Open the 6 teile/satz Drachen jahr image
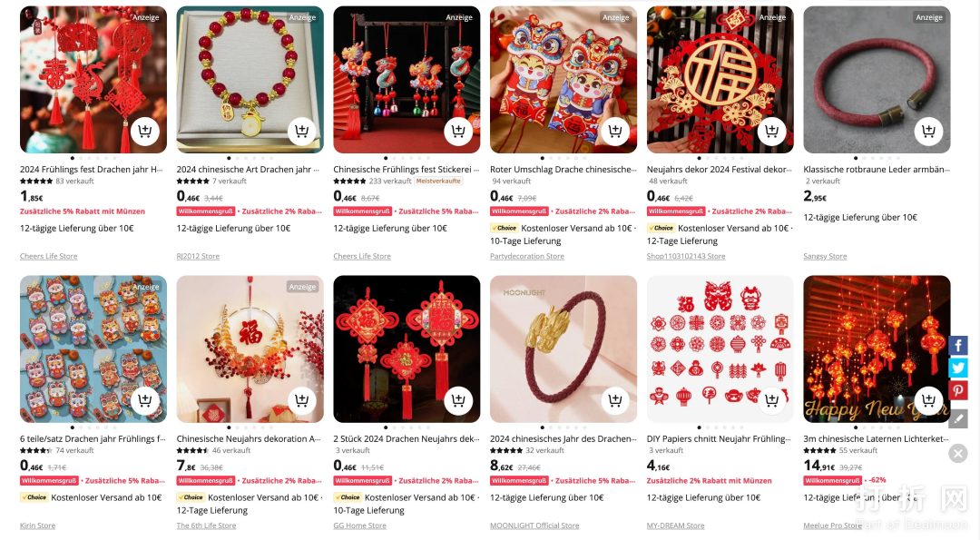Viewport: 980px width, 540px height. (x=93, y=349)
